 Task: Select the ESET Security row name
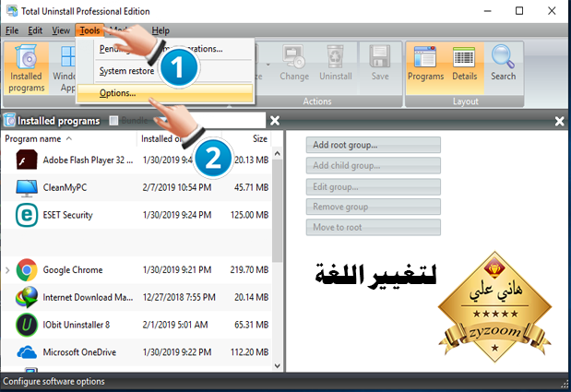[67, 215]
